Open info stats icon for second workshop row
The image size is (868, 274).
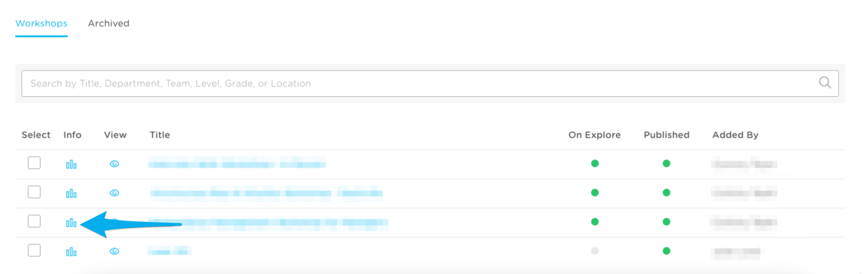[x=71, y=194]
